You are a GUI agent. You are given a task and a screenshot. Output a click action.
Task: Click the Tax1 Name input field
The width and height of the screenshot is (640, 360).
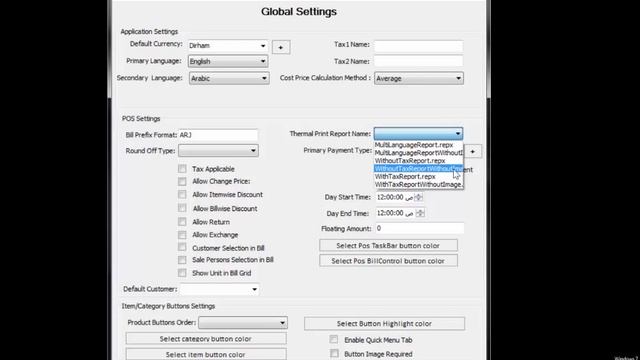418,46
